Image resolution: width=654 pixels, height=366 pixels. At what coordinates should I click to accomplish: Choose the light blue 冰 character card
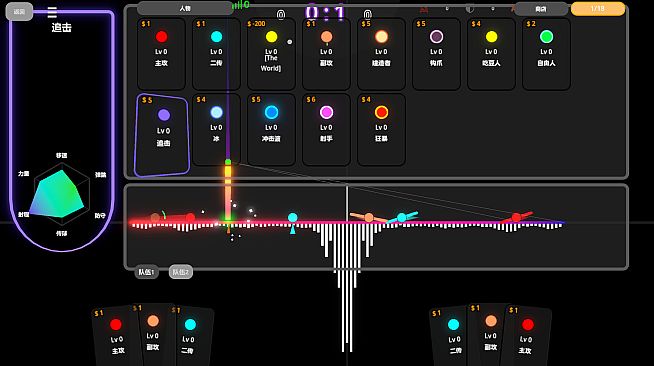[x=216, y=130]
